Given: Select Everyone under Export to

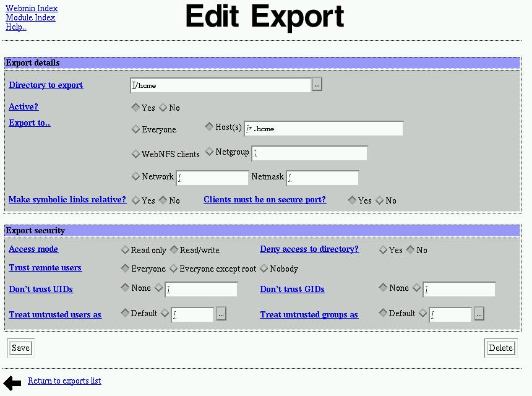Looking at the screenshot, I should 136,129.
